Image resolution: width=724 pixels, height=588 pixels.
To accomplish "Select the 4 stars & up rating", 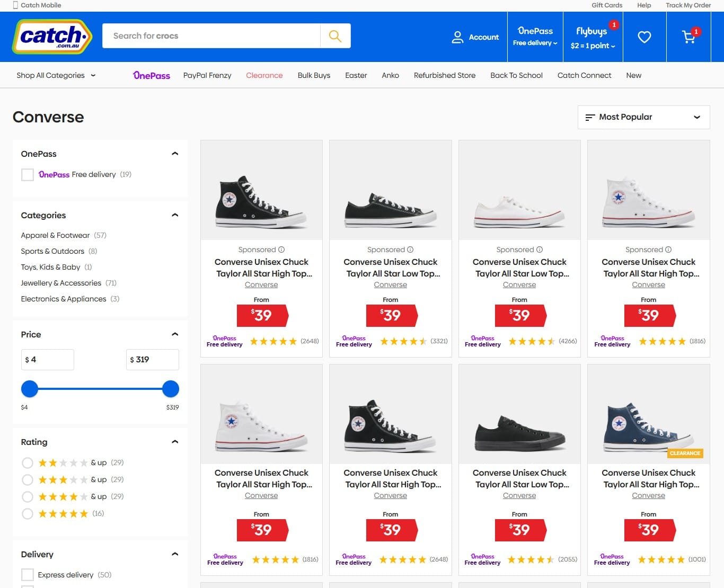I will point(28,497).
